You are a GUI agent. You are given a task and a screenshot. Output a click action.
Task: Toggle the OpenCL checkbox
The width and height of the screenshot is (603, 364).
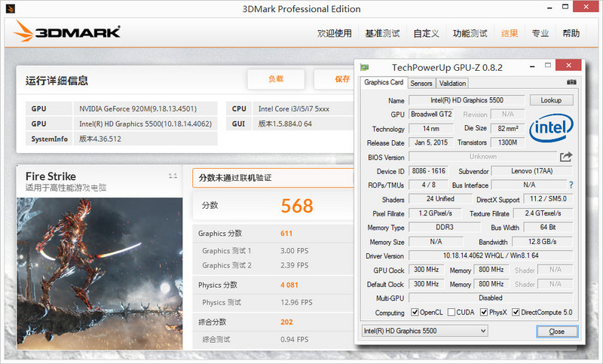pos(415,312)
